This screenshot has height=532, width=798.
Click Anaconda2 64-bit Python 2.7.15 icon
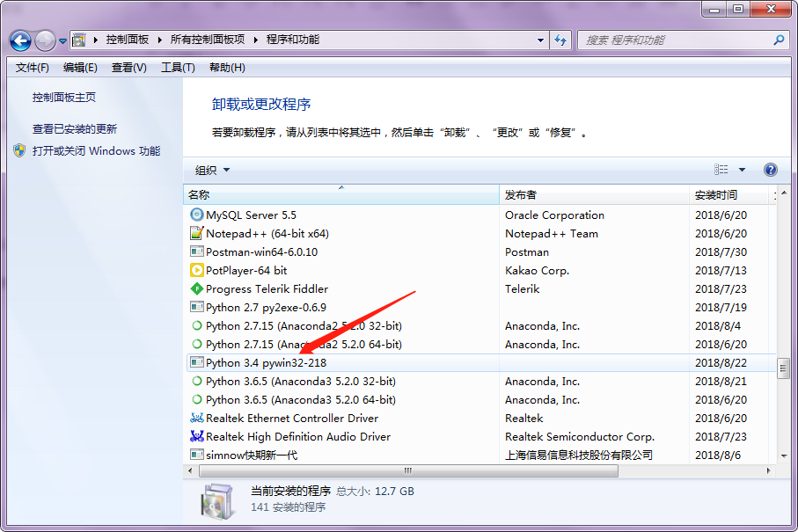coord(196,344)
